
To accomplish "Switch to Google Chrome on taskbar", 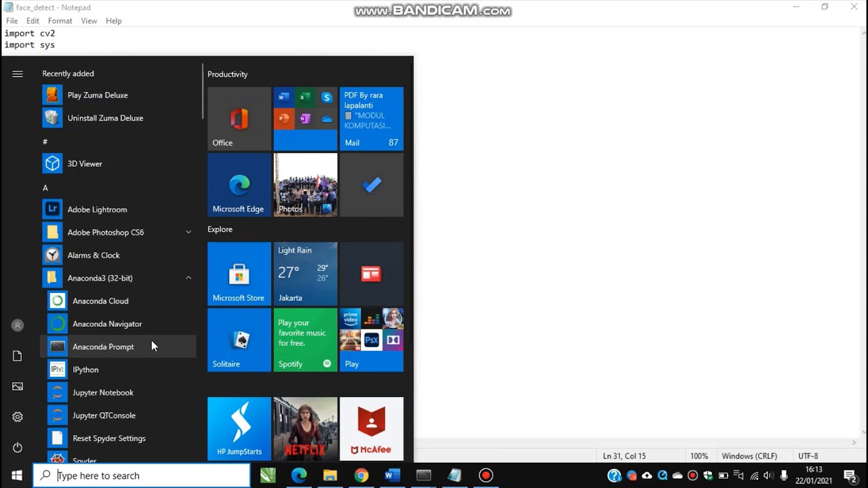I will click(x=361, y=475).
